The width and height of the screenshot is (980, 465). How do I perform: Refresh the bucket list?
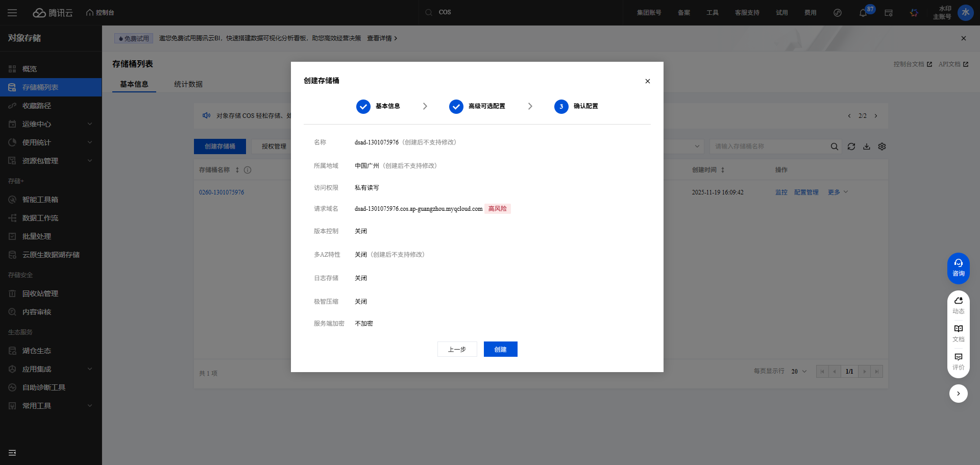coord(851,146)
